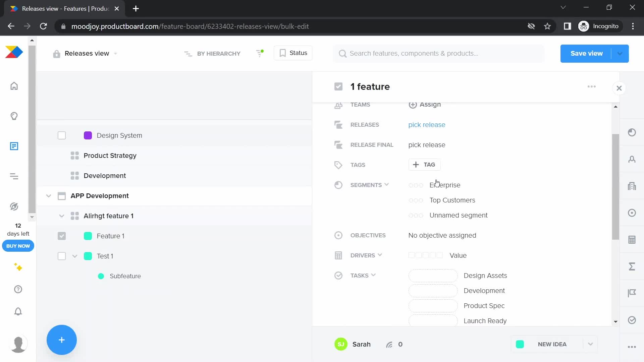644x362 pixels.
Task: Click the notification bell icon
Action: (x=18, y=311)
